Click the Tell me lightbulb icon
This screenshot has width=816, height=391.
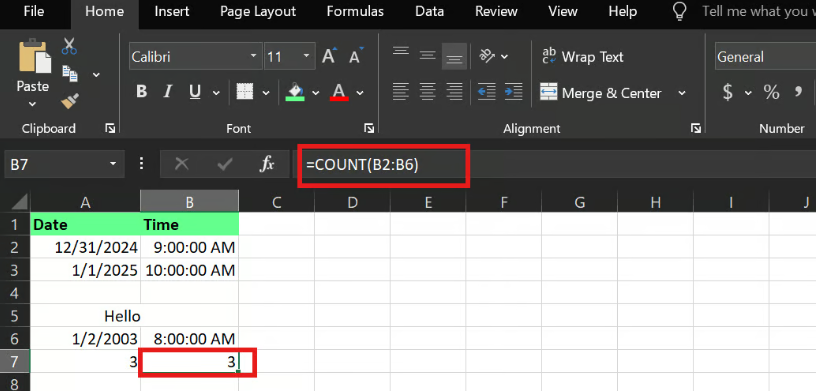coord(679,12)
